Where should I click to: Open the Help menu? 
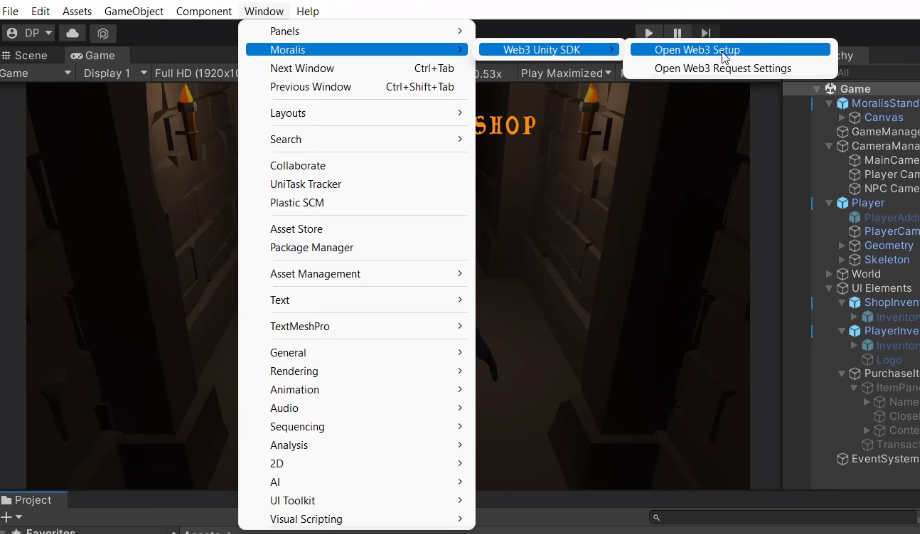pyautogui.click(x=307, y=11)
